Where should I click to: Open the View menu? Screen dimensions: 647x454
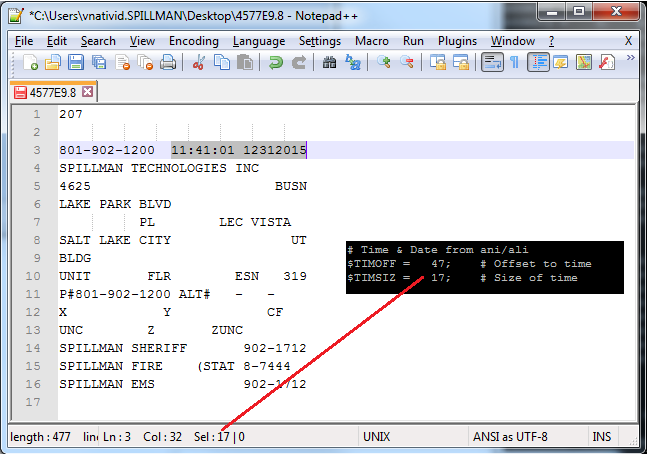(x=142, y=41)
